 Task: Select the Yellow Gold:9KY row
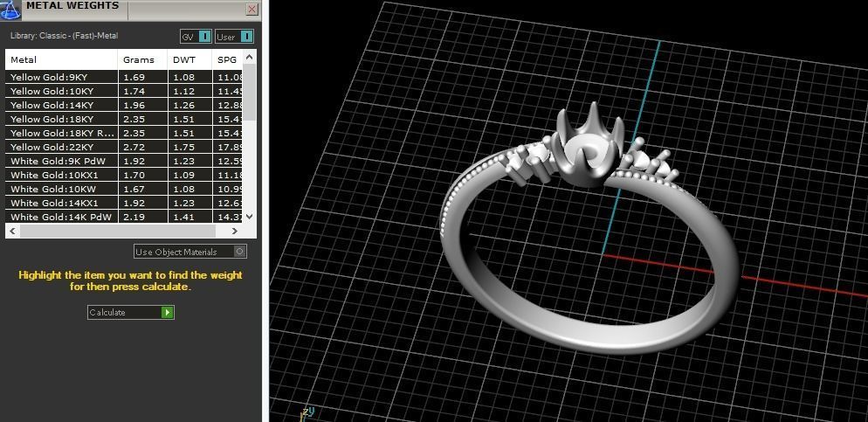124,77
